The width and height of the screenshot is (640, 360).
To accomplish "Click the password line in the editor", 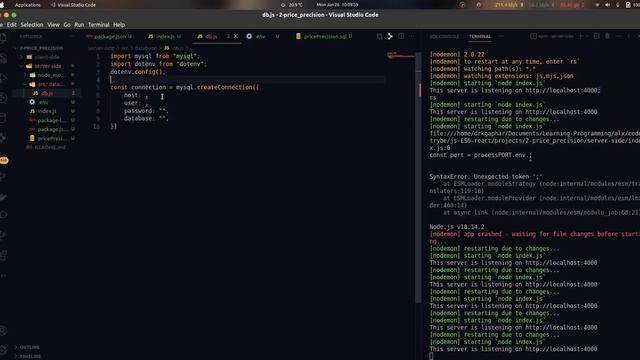I will [x=146, y=111].
